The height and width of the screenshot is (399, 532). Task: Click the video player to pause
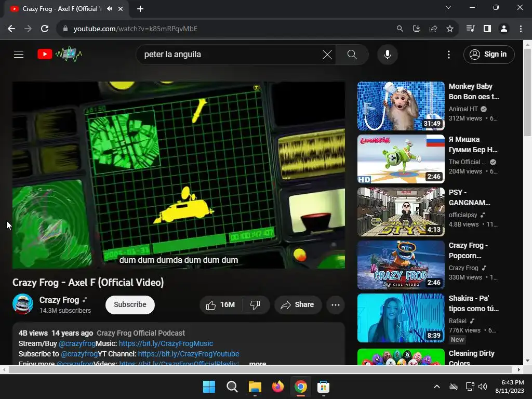[x=179, y=175]
